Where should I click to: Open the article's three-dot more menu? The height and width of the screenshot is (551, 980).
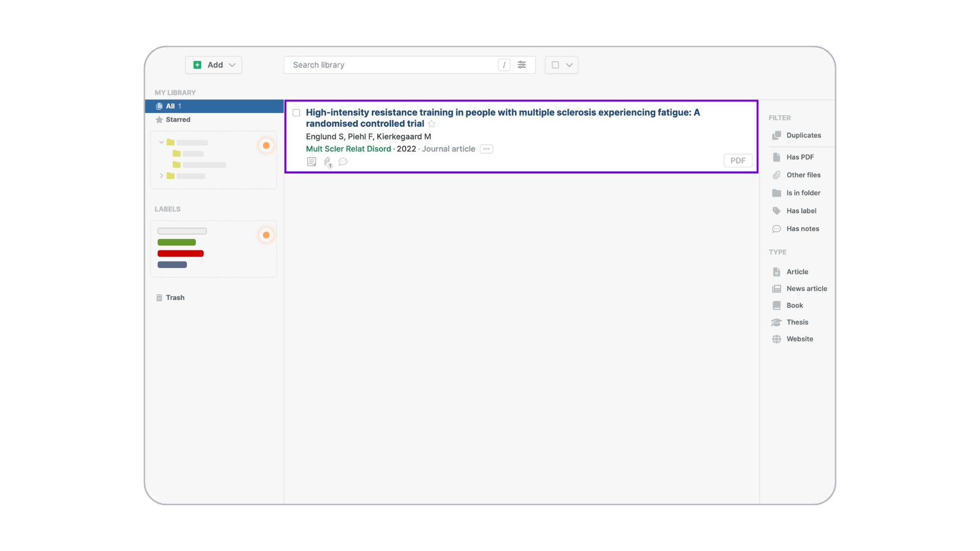tap(486, 149)
